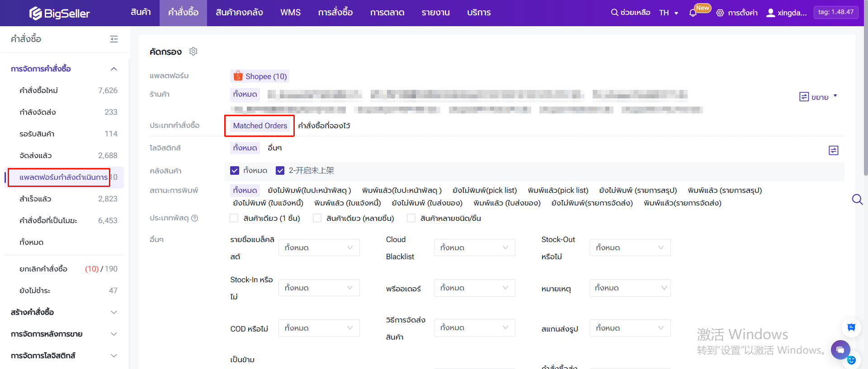
Task: Open the WMS top menu
Action: coord(290,13)
